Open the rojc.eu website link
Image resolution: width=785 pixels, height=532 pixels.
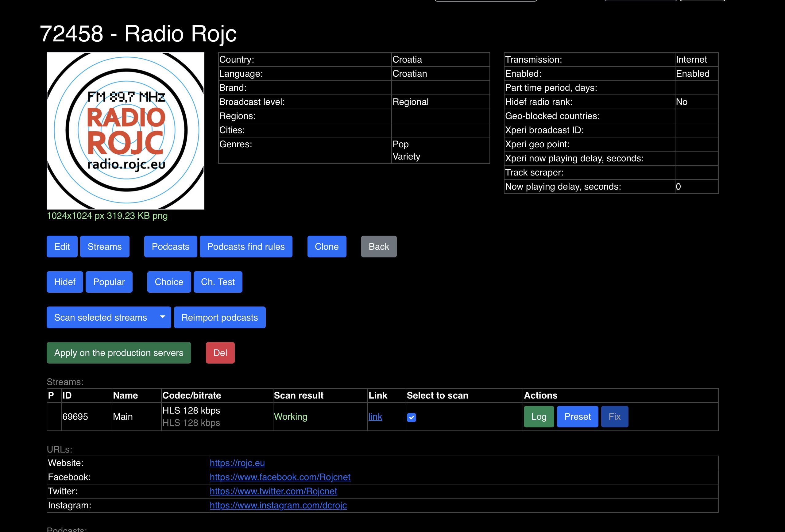click(x=237, y=463)
